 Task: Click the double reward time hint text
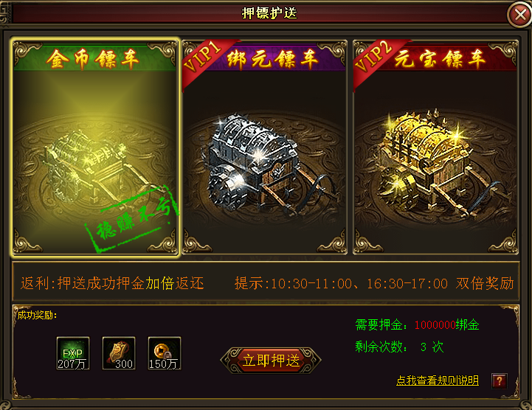[x=374, y=283]
